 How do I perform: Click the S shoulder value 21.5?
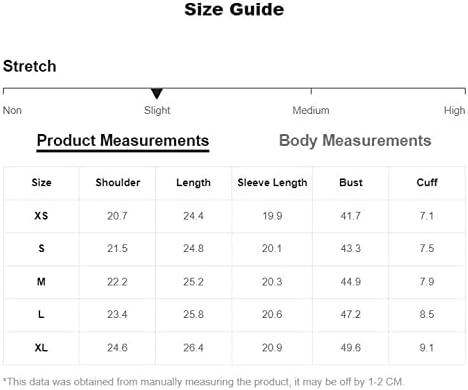[117, 248]
